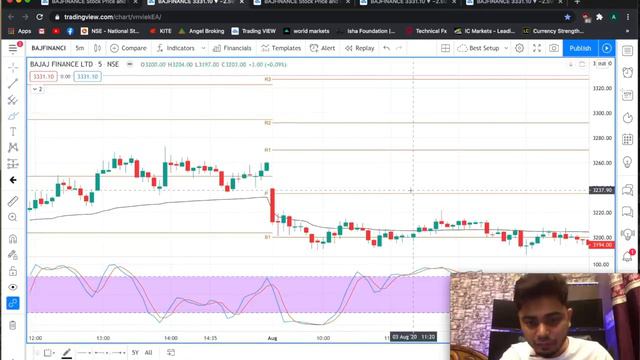Open the ideas lightbulb icon

(x=627, y=162)
